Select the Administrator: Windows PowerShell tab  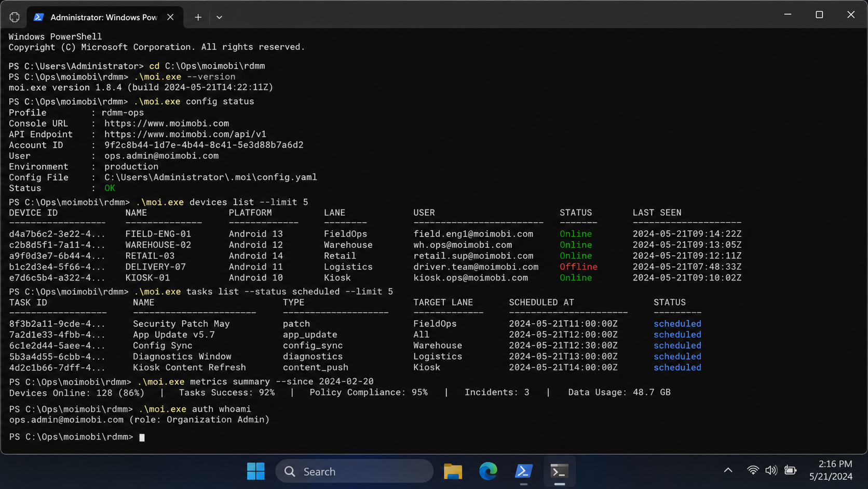(x=104, y=17)
